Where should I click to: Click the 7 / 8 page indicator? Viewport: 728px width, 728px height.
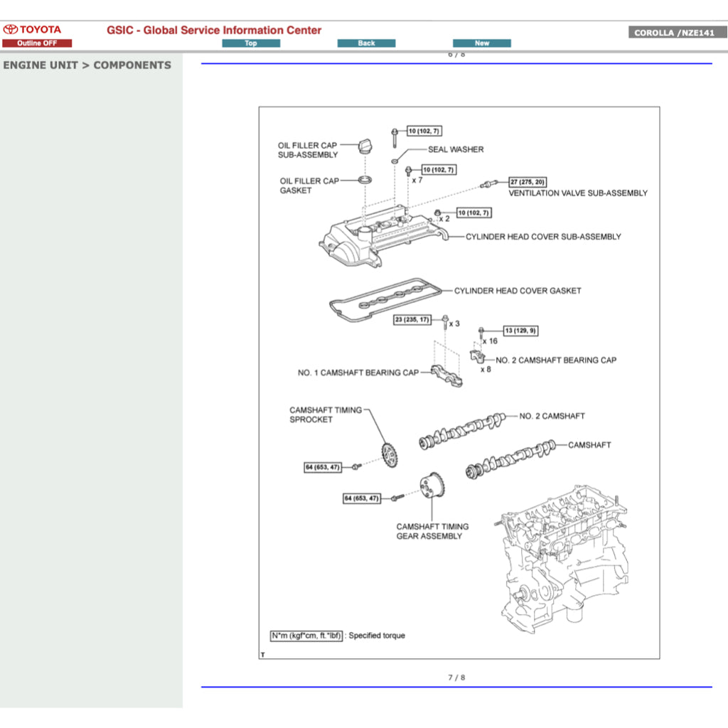click(x=457, y=678)
